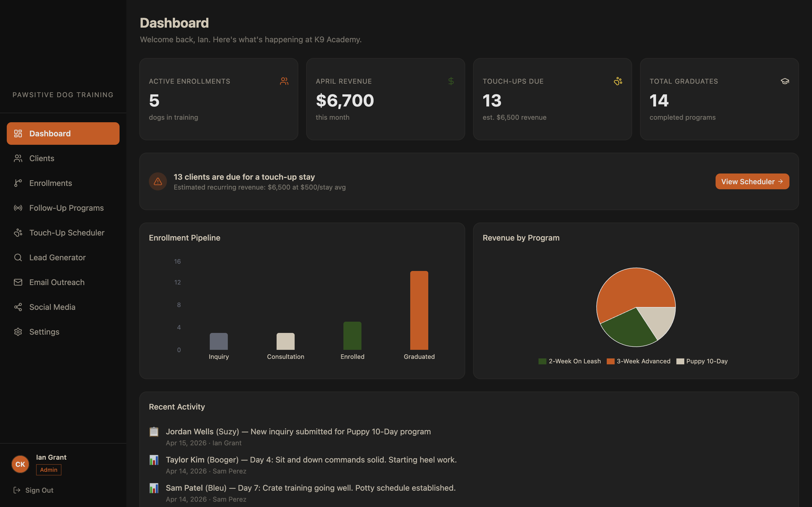
Task: Open Social Media via the share icon
Action: coord(18,307)
